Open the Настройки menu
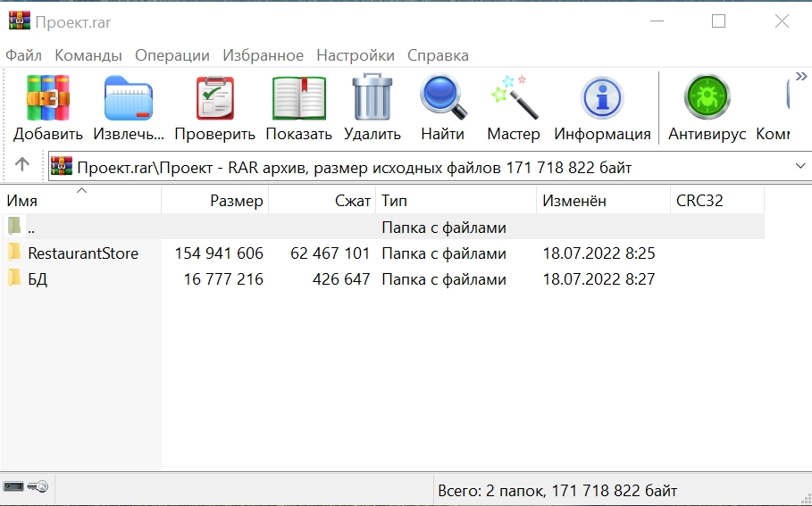The height and width of the screenshot is (506, 812). pyautogui.click(x=355, y=55)
